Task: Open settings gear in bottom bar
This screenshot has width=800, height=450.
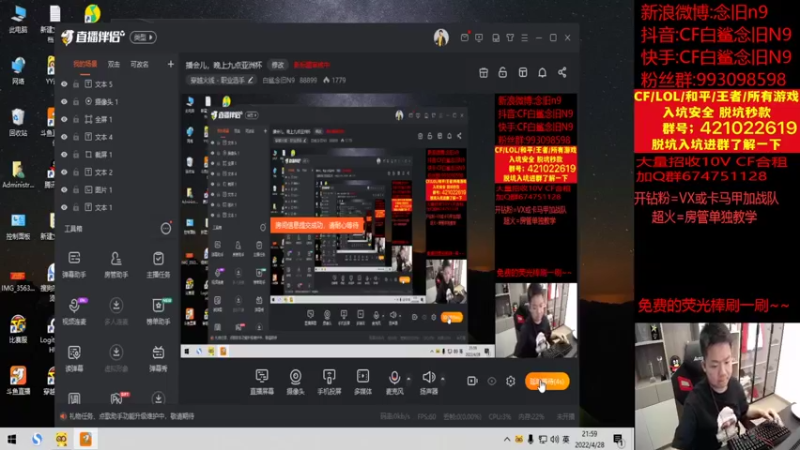Action: point(511,381)
